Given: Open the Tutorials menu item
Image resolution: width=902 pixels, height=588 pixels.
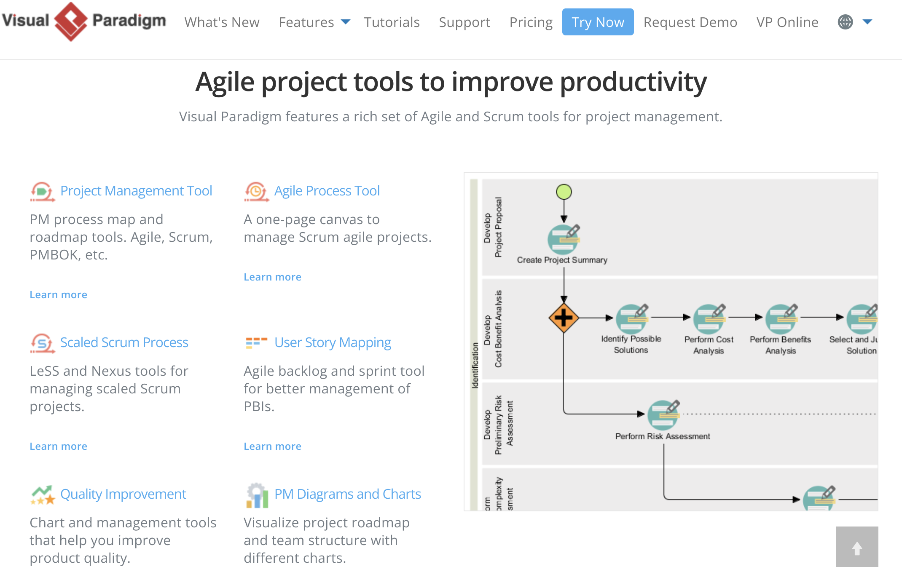Looking at the screenshot, I should (x=392, y=22).
